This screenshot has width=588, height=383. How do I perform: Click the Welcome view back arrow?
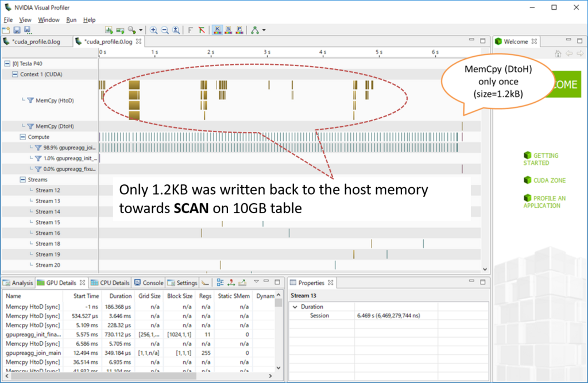[569, 53]
